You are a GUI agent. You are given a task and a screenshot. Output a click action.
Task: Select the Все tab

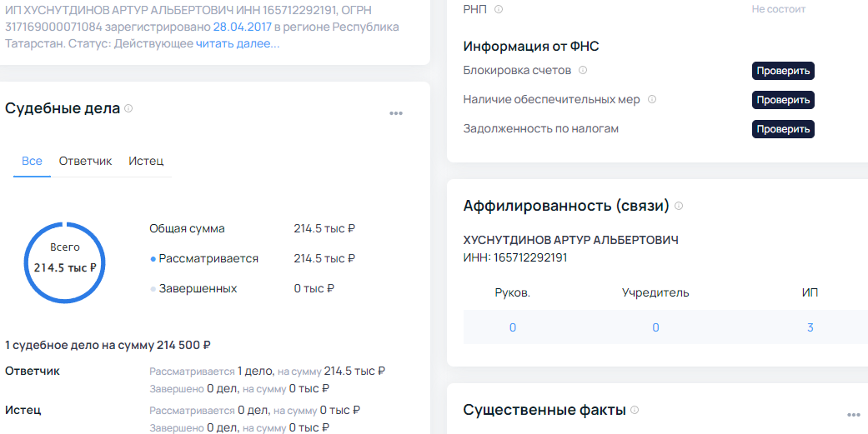click(32, 161)
